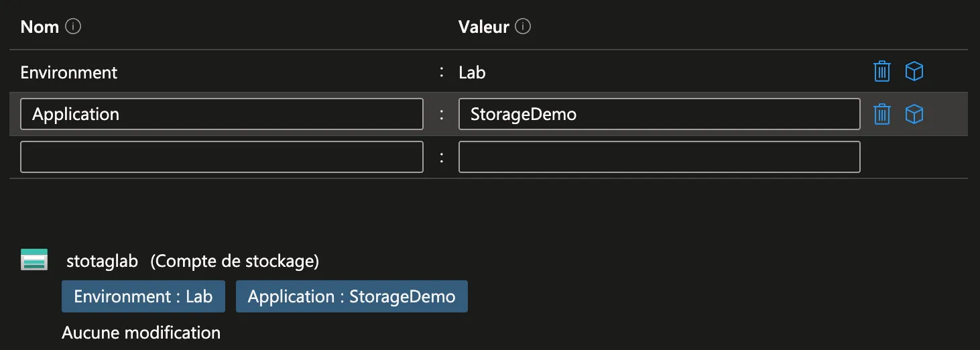Delete the Environment tag row
This screenshot has height=350, width=980.
[882, 71]
